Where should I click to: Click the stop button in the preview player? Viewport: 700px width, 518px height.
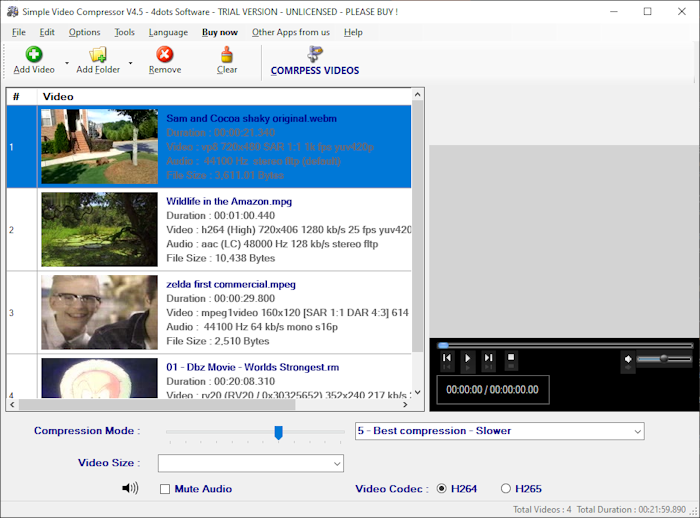[510, 357]
